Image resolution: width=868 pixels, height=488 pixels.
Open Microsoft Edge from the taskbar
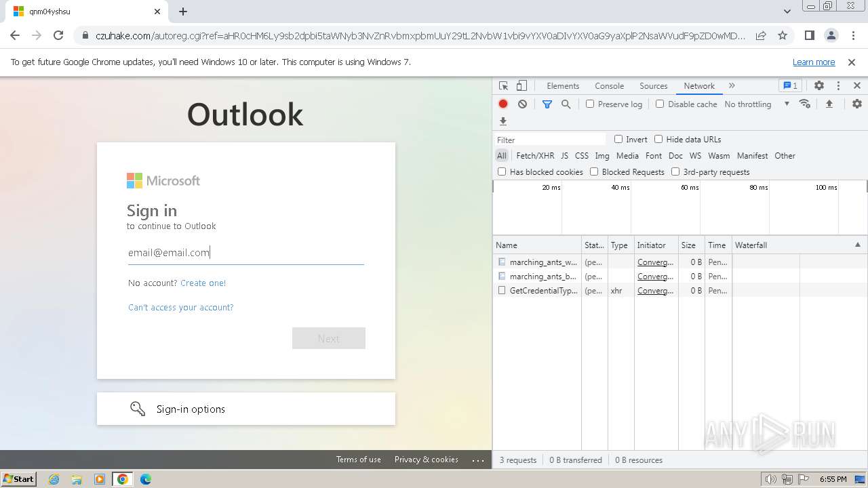[x=145, y=479]
